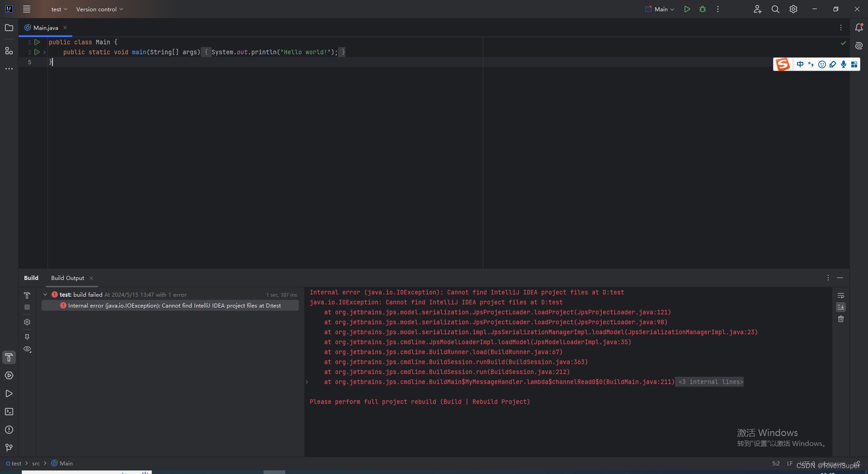Open the AI Assistant spiral icon
The height and width of the screenshot is (474, 868).
click(x=859, y=46)
